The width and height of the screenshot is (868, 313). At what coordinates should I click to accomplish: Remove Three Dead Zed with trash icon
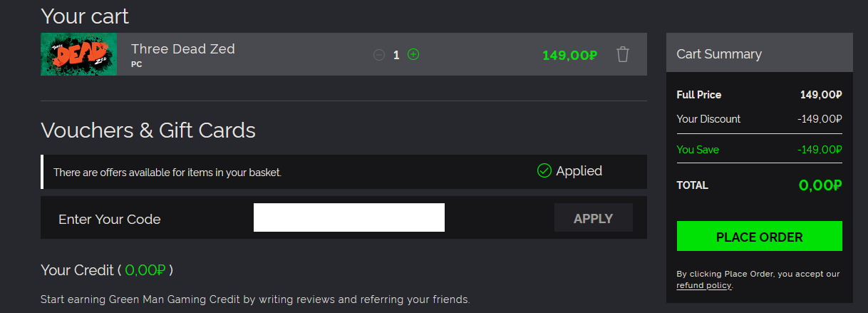tap(623, 54)
